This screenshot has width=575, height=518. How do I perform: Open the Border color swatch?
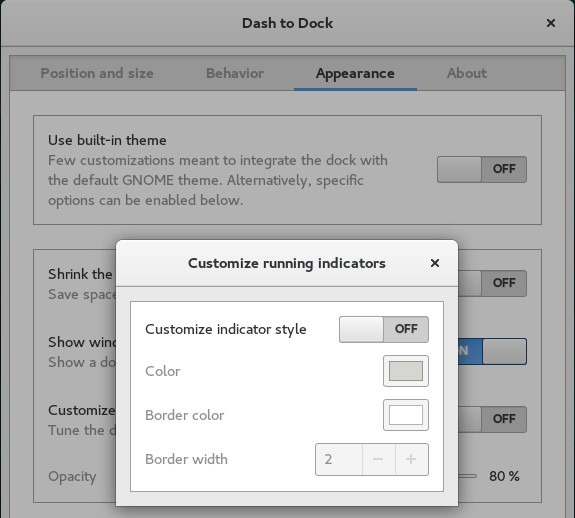(x=406, y=415)
